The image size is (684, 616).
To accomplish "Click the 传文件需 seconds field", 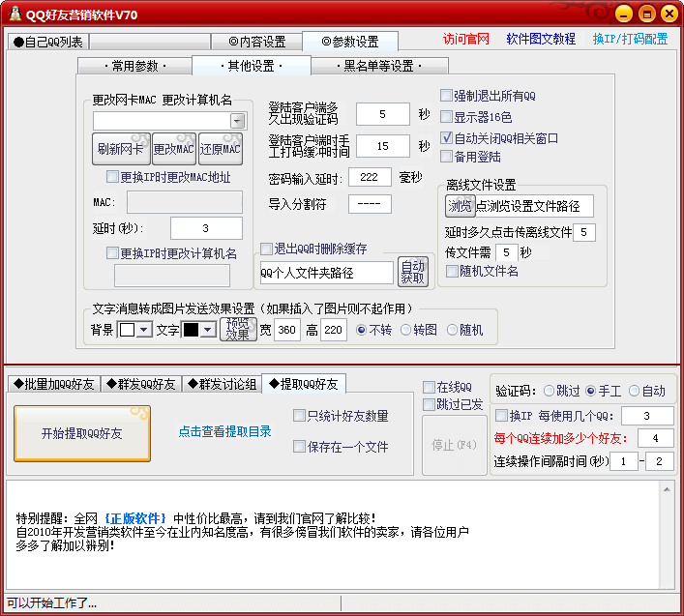I will 506,252.
